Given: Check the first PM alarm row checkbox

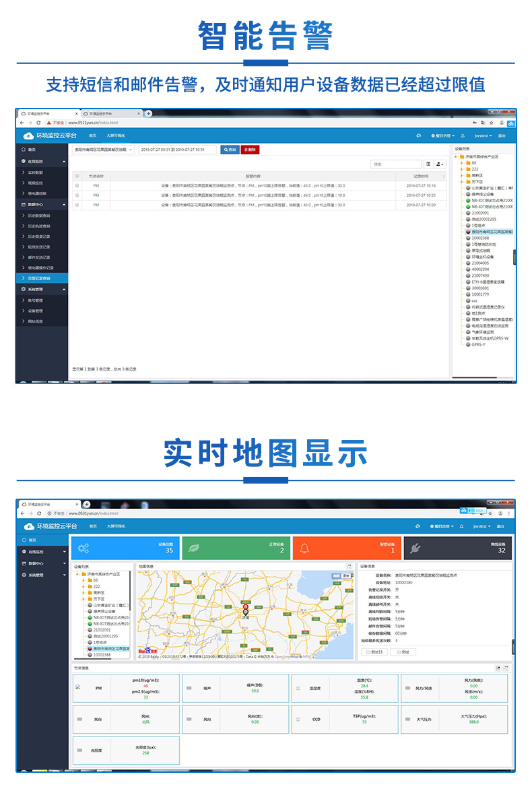Looking at the screenshot, I should [x=77, y=185].
